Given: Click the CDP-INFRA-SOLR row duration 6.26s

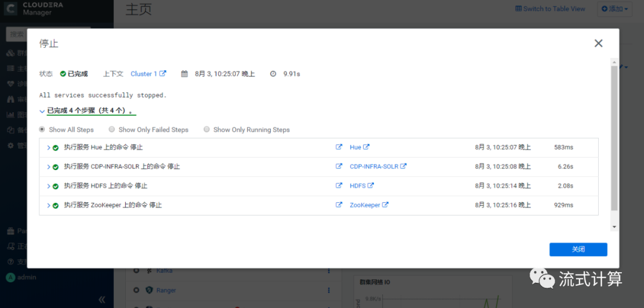Looking at the screenshot, I should pos(565,167).
